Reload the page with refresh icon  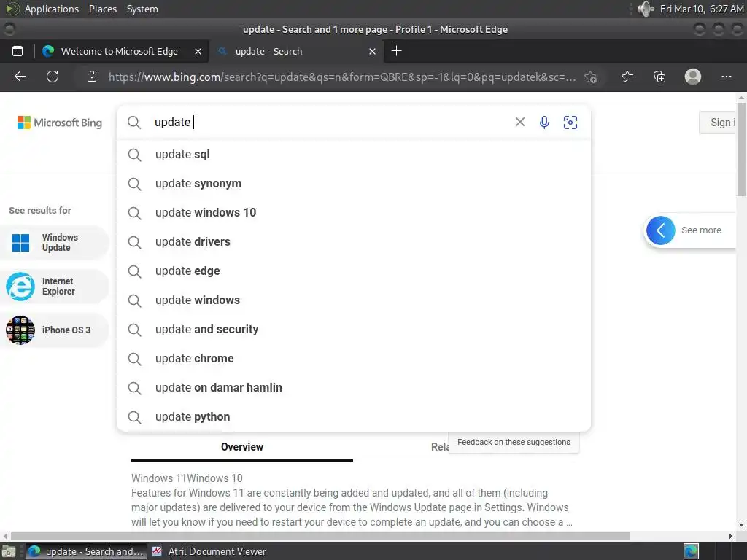pyautogui.click(x=53, y=77)
